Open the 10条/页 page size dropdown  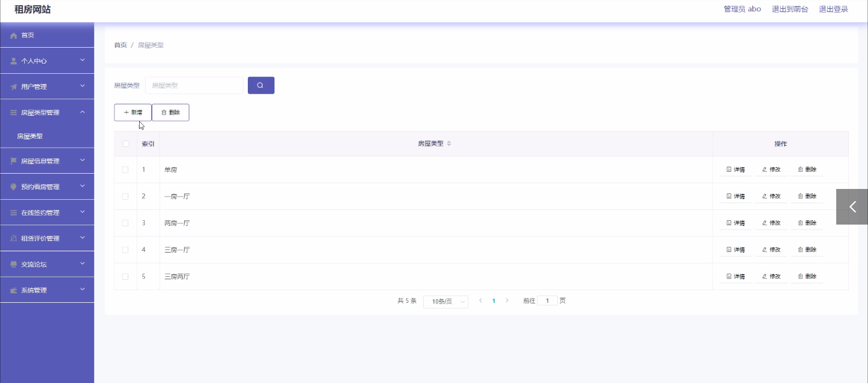pyautogui.click(x=445, y=302)
